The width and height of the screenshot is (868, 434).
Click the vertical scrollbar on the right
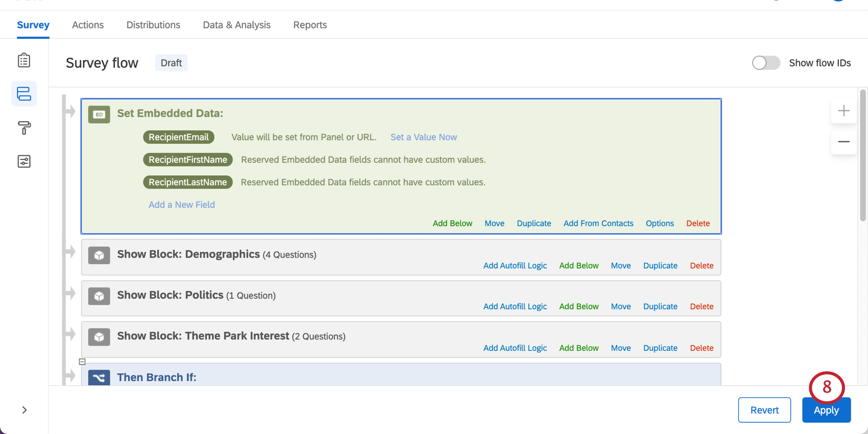[863, 156]
